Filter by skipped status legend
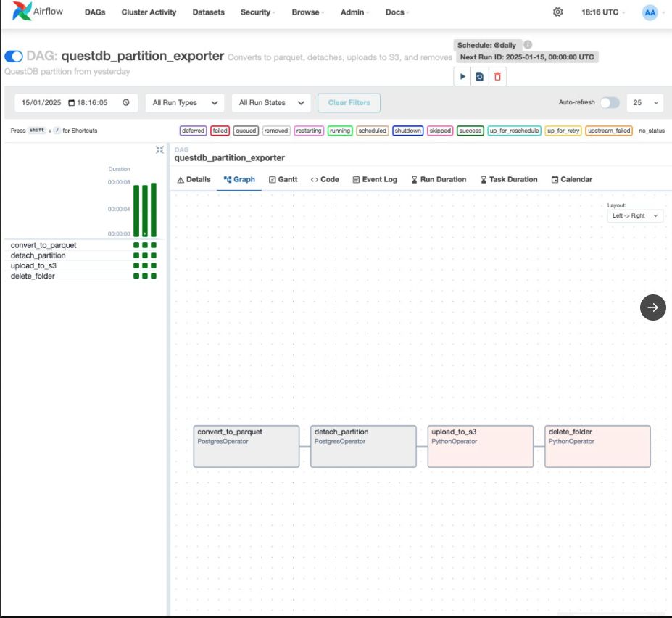672x618 pixels. (x=440, y=131)
